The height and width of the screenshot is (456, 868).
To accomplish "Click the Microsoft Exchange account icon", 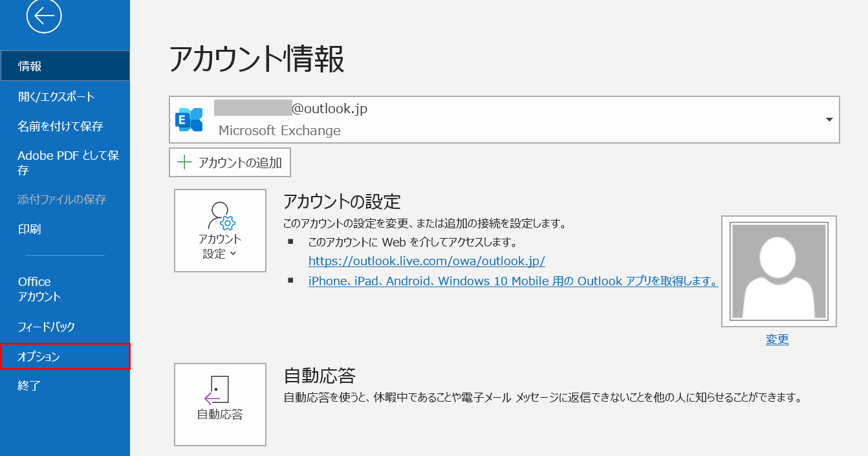I will coord(189,120).
